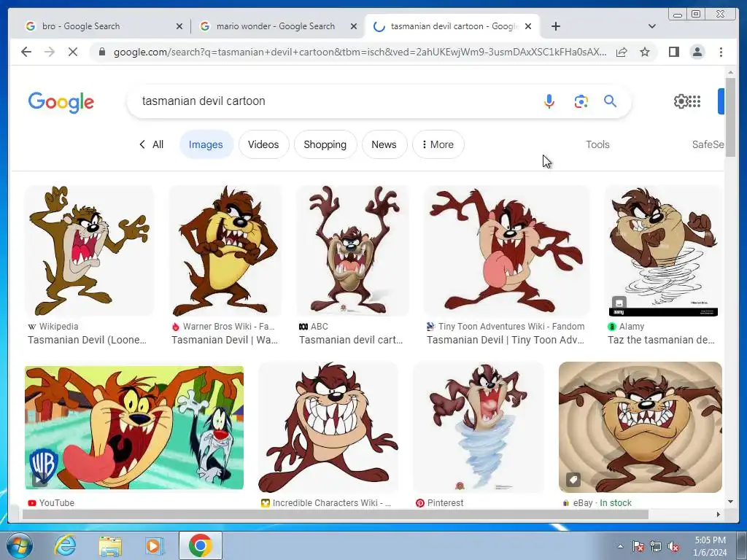Image resolution: width=747 pixels, height=560 pixels.
Task: Switch to Videos results
Action: click(x=263, y=144)
